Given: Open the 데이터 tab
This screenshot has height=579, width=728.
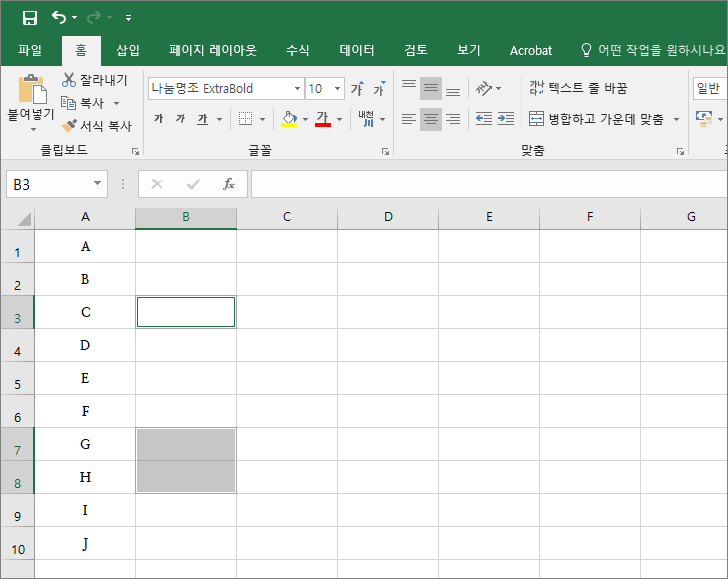Looking at the screenshot, I should click(x=357, y=50).
